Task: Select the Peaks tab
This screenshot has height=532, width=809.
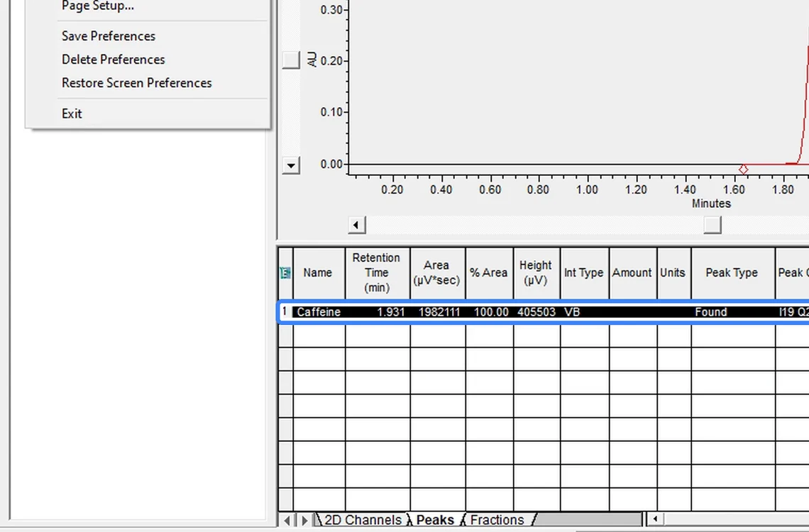Action: pos(435,520)
